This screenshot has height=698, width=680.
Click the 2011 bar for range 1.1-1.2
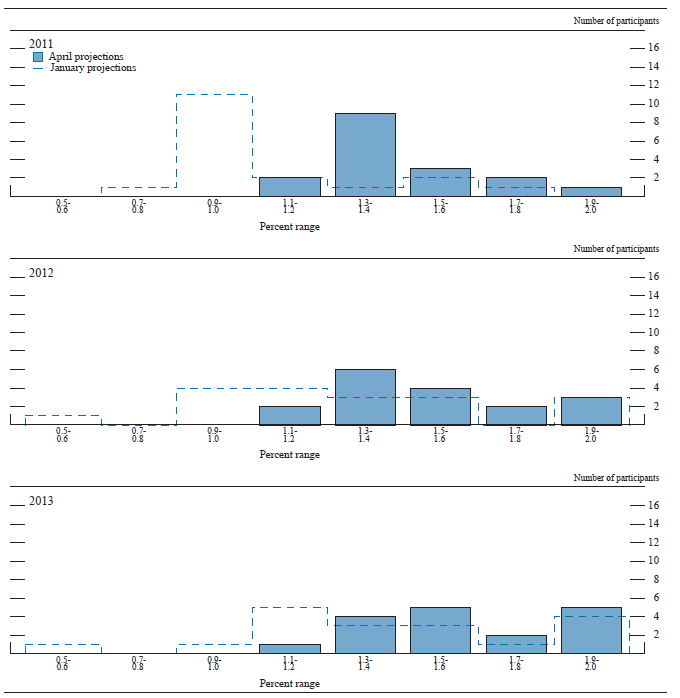point(290,187)
